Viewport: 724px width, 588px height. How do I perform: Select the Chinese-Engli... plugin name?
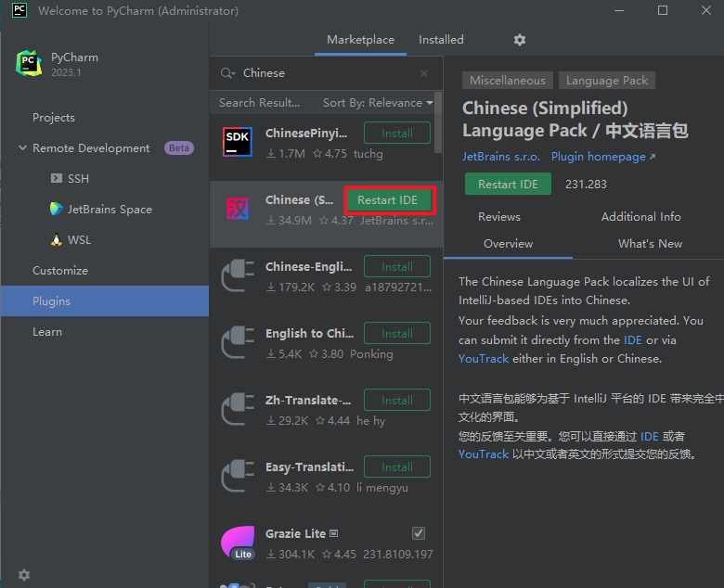(x=308, y=266)
